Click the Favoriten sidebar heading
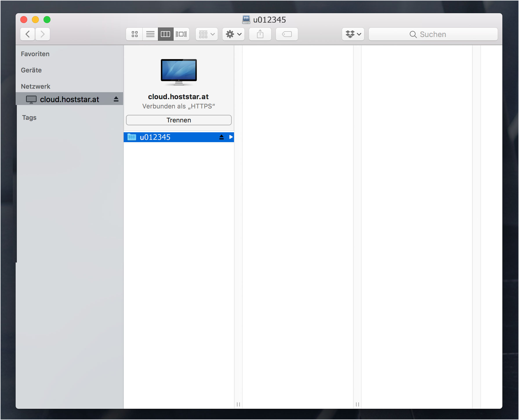519x420 pixels. (x=35, y=54)
